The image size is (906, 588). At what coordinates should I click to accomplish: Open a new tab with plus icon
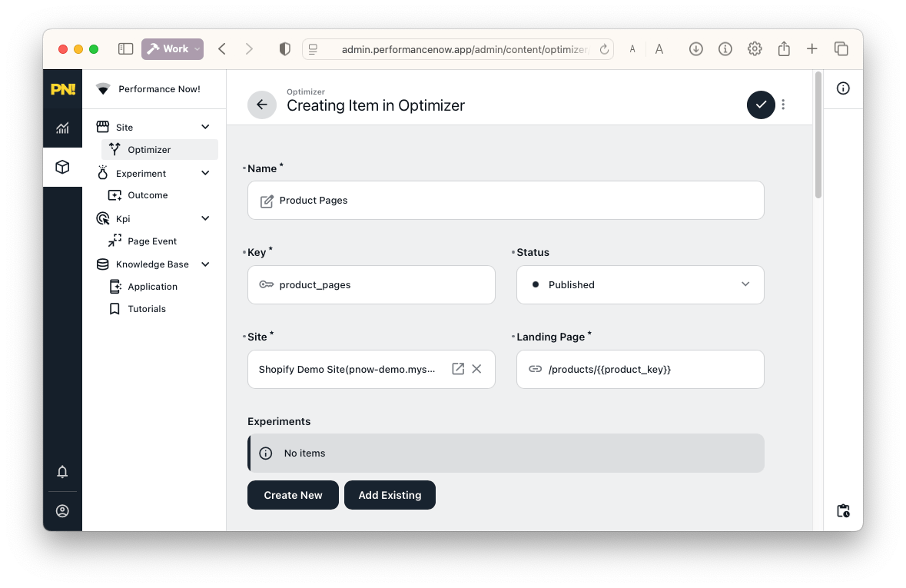point(811,49)
